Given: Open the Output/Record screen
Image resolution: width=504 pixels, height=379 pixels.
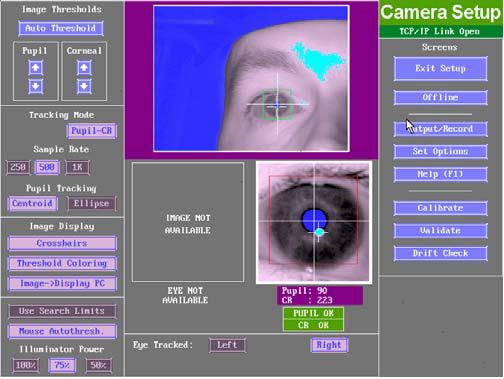Looking at the screenshot, I should 440,129.
